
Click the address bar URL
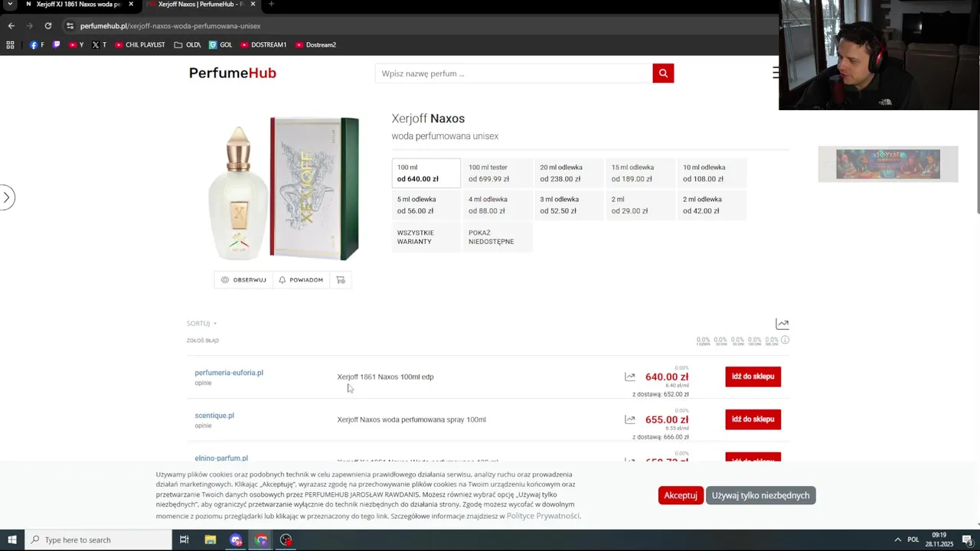tap(171, 26)
